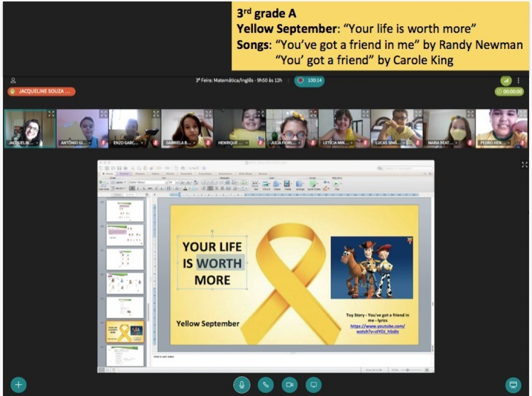Viewport: 532px width, 396px height.
Task: Click the YouTube link on the slide
Action: click(378, 329)
